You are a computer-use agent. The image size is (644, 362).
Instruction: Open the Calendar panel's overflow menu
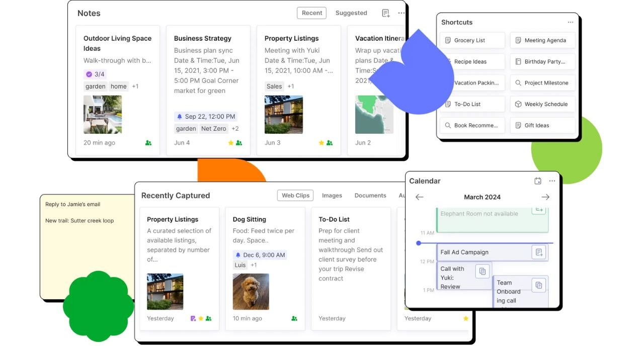click(x=552, y=180)
